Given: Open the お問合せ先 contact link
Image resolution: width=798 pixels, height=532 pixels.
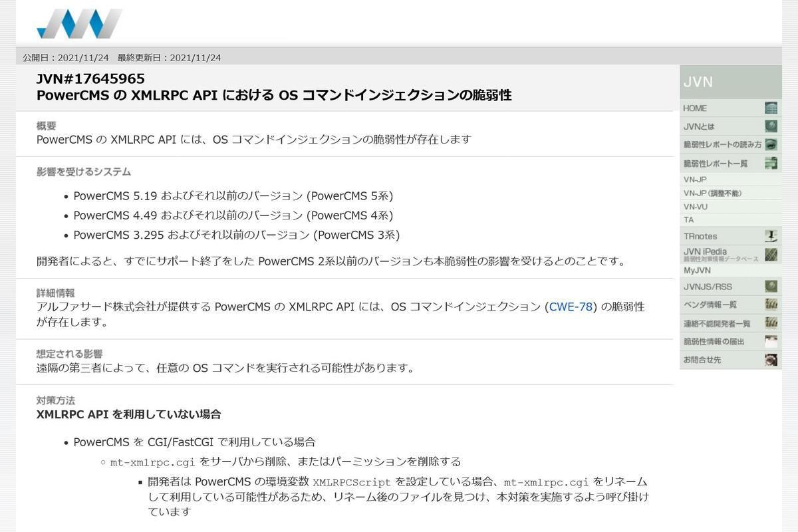Looking at the screenshot, I should [730, 360].
